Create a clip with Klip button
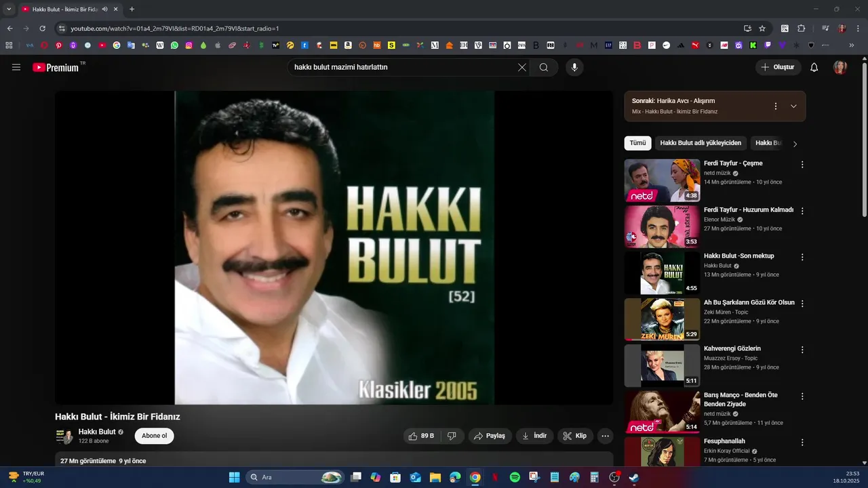The image size is (868, 488). point(576,436)
